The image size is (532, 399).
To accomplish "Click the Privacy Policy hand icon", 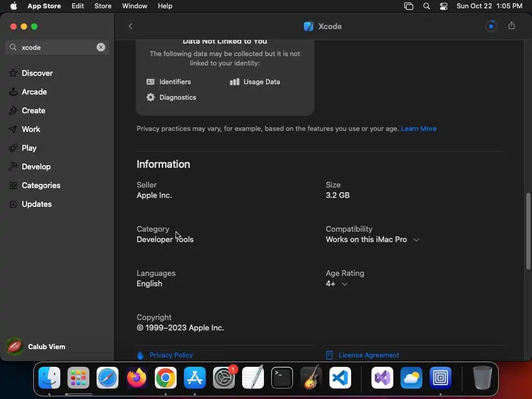I will click(140, 355).
